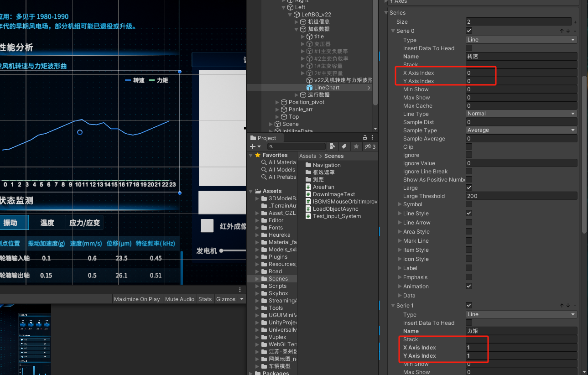Click the Project panel search field

pos(297,146)
